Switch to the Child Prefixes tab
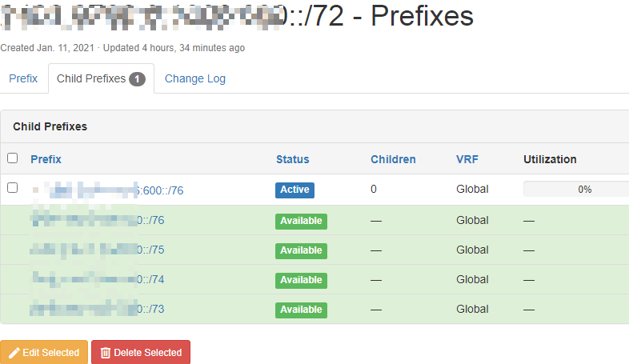This screenshot has height=364, width=629. 101,78
